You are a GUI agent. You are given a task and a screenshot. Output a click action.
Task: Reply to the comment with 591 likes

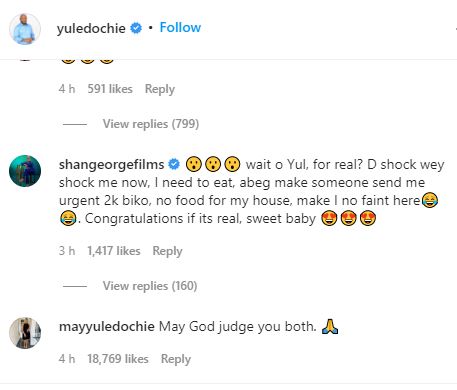coord(160,89)
